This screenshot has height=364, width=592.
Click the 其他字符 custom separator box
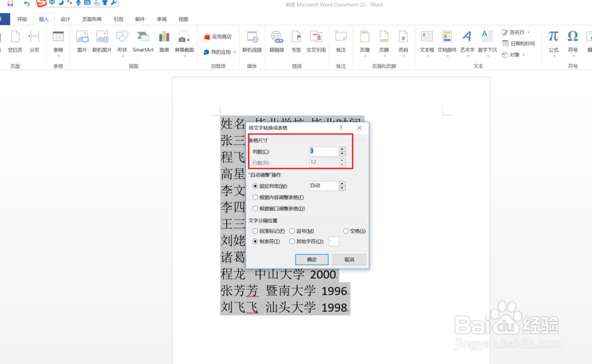tap(334, 241)
